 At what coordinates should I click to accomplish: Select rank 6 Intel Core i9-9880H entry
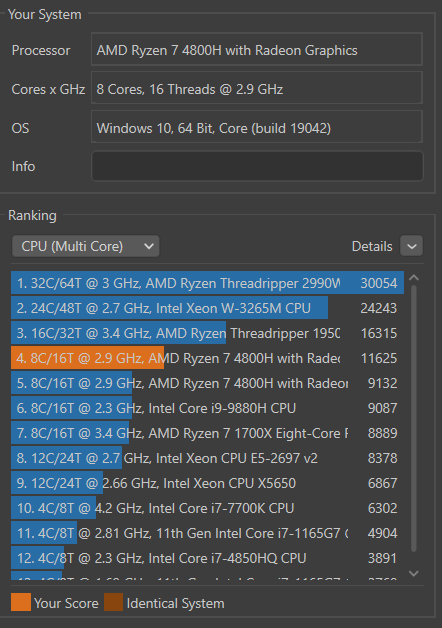tap(207, 408)
